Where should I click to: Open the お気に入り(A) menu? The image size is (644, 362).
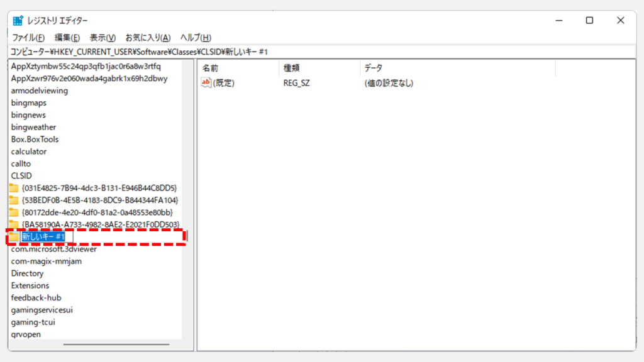pyautogui.click(x=148, y=38)
